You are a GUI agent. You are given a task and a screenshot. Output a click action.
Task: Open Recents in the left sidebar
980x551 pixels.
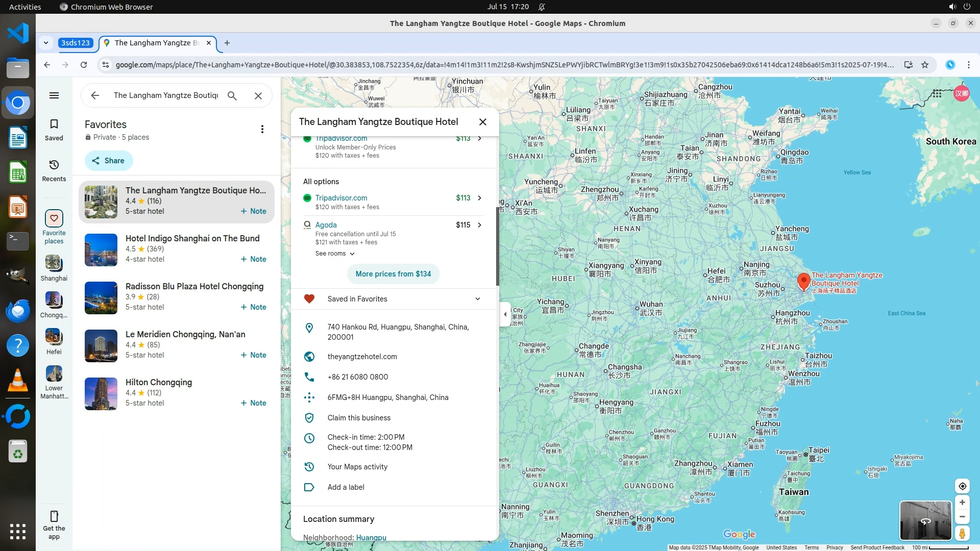(54, 170)
